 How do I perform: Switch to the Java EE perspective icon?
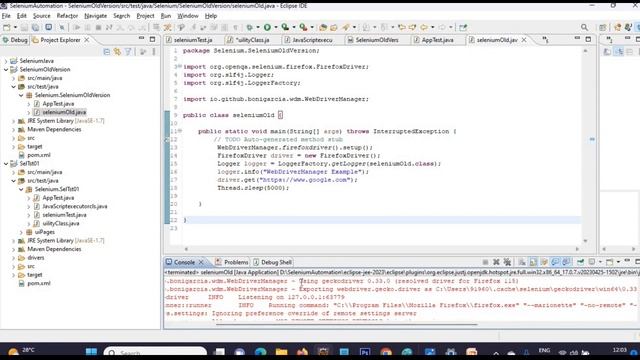tap(618, 27)
